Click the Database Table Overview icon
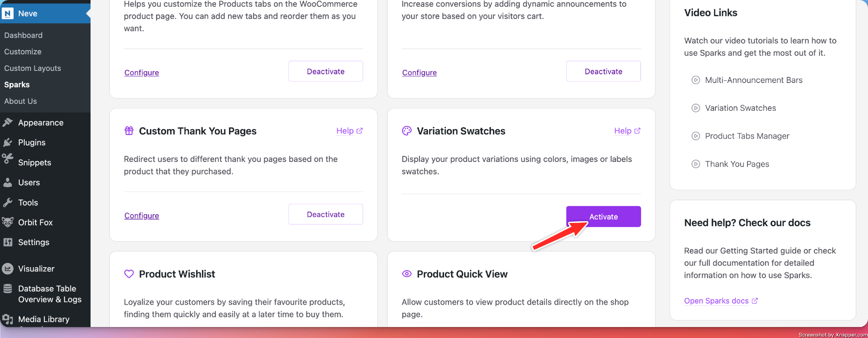This screenshot has width=868, height=338. pos(8,289)
